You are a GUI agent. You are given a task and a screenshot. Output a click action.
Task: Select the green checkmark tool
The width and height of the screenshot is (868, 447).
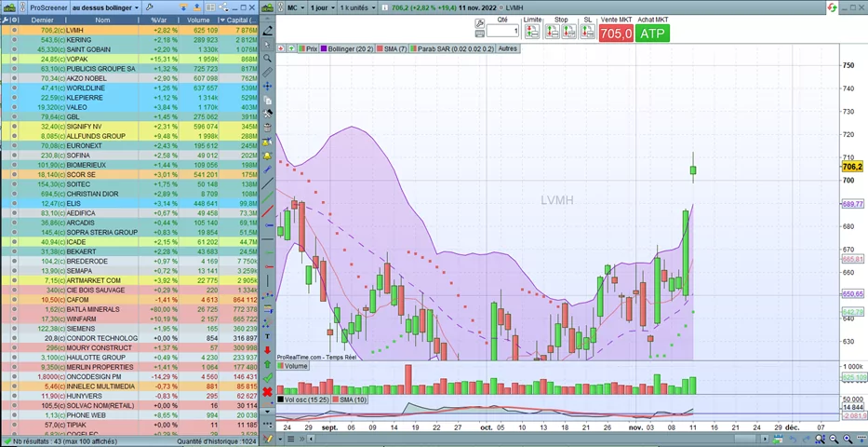268,378
